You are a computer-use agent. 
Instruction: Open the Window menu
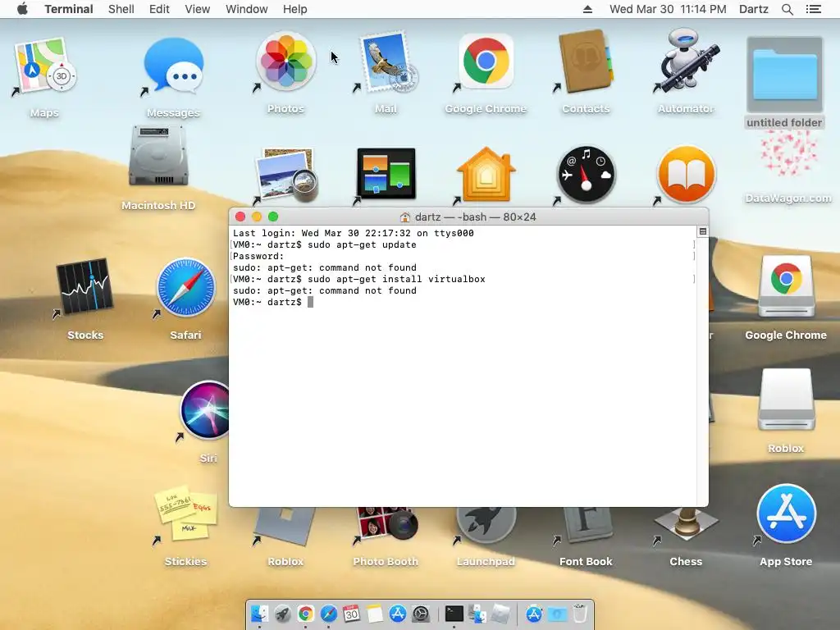click(246, 9)
